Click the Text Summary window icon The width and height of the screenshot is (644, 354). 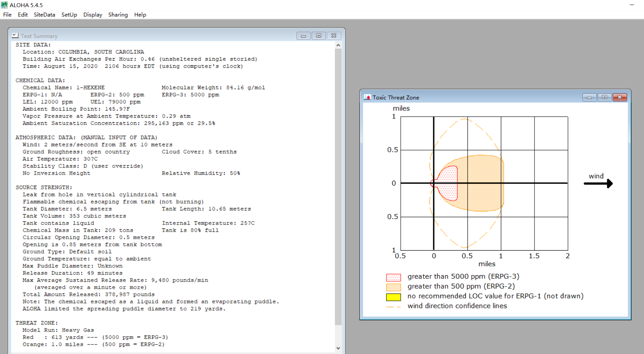coord(15,36)
